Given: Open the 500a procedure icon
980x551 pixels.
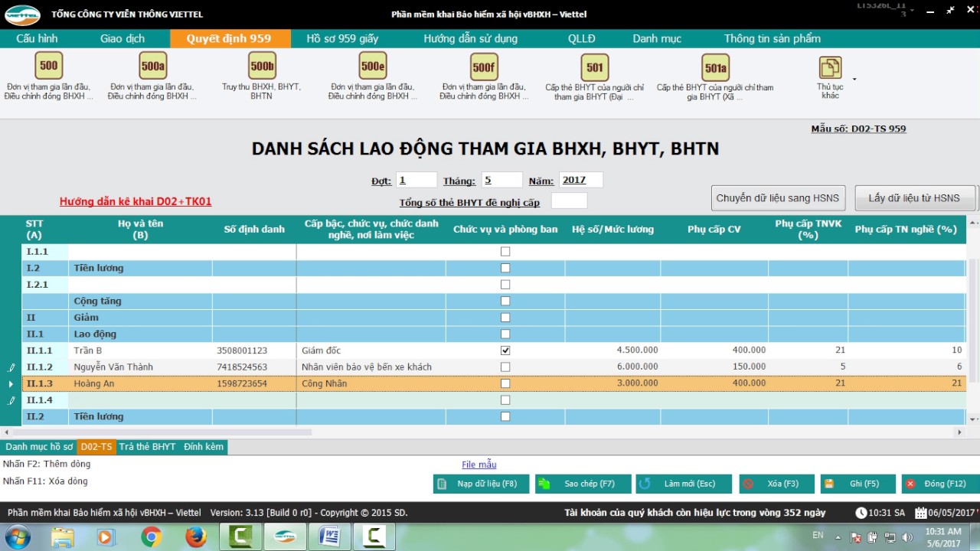Looking at the screenshot, I should 152,66.
